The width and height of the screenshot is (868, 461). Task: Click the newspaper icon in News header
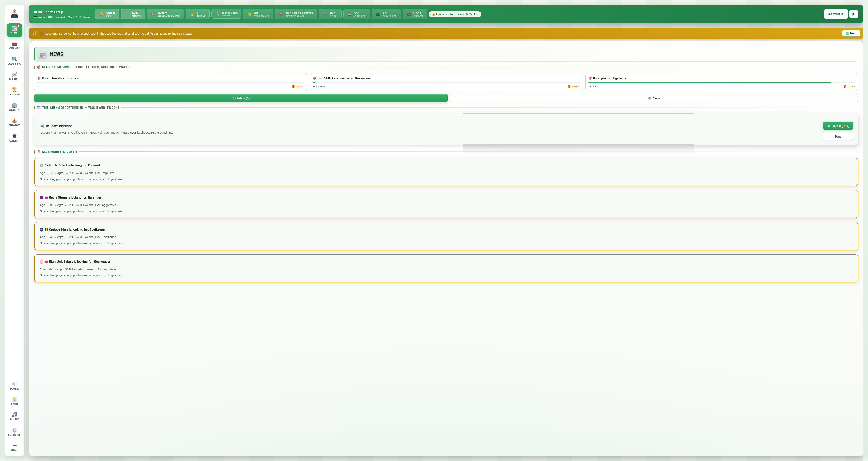click(x=42, y=54)
